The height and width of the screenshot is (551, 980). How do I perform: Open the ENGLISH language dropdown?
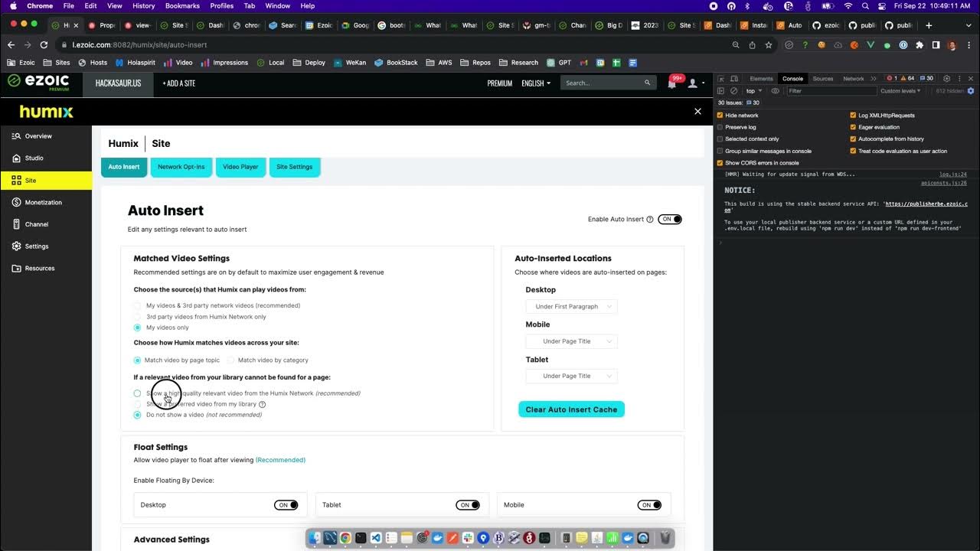pyautogui.click(x=536, y=83)
